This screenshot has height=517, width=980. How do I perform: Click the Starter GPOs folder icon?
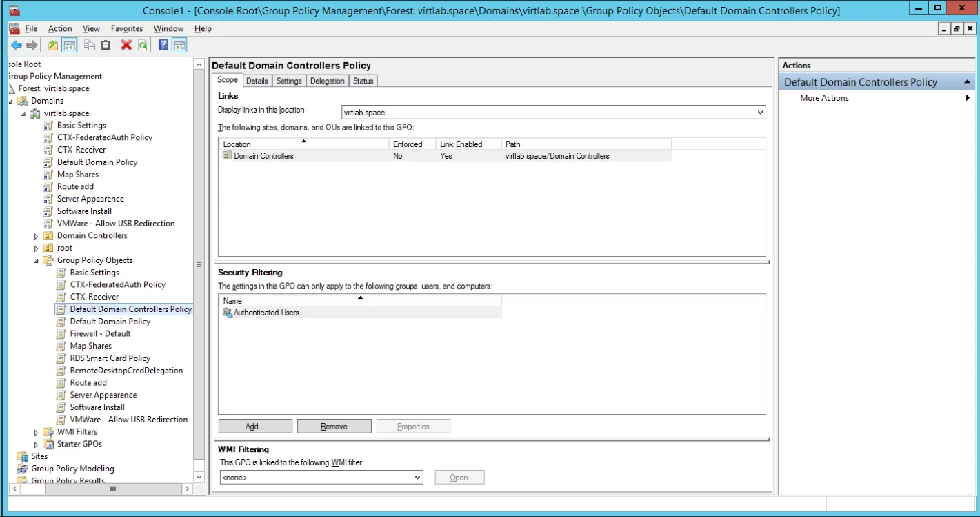(x=48, y=445)
